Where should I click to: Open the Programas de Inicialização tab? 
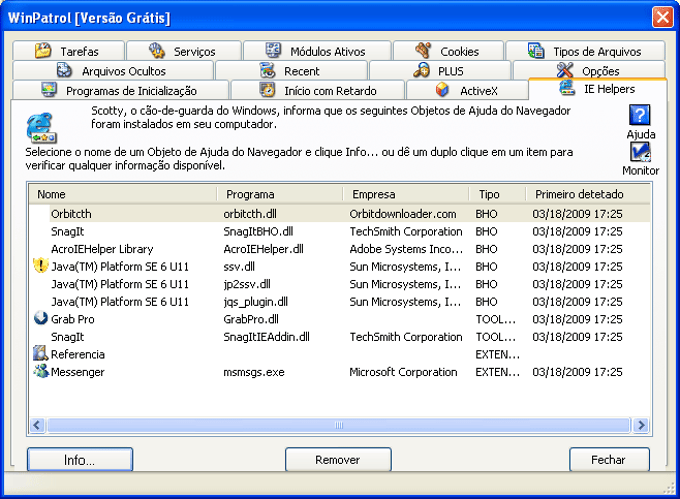[121, 90]
